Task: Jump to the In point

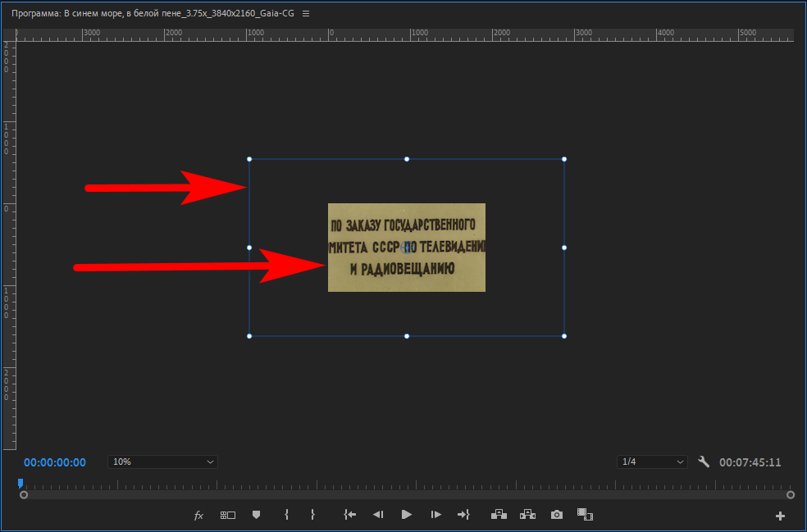Action: point(350,515)
